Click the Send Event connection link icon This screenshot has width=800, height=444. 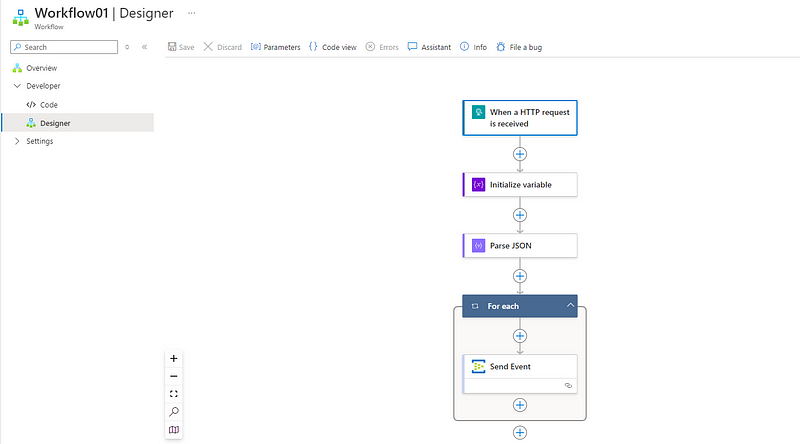pos(568,386)
